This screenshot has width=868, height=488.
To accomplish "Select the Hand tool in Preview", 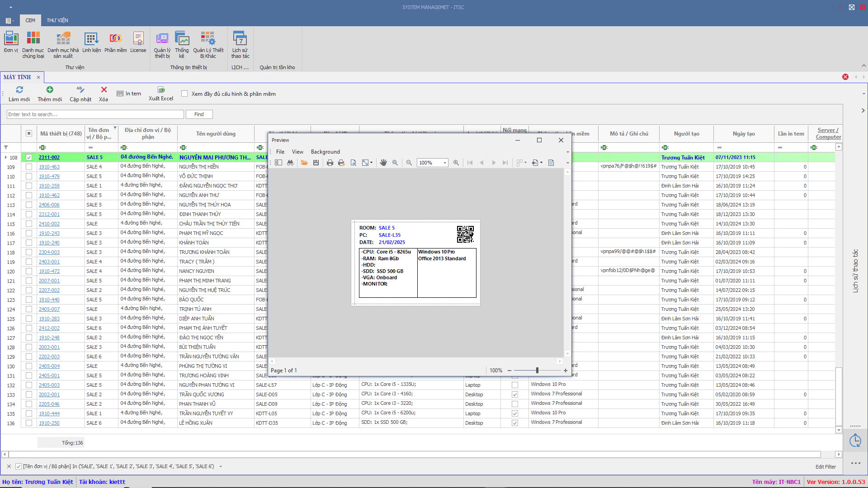I will tap(383, 163).
